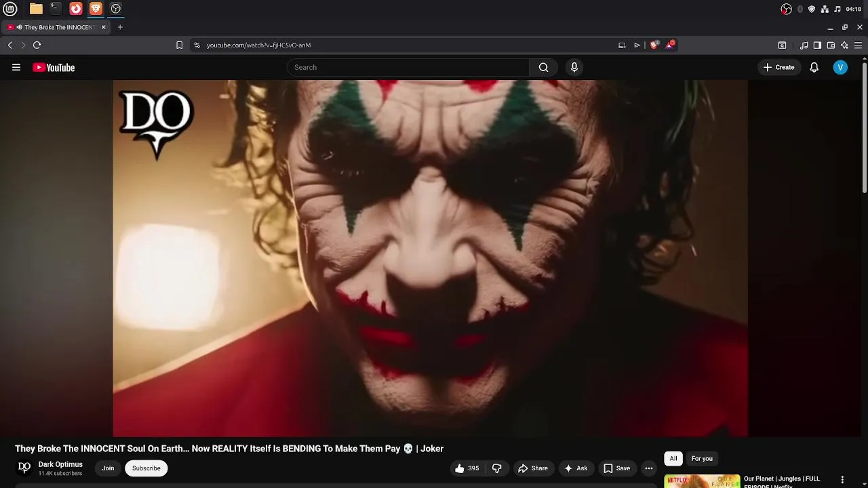
Task: Open options for Our Planet suggested video
Action: pos(842,480)
